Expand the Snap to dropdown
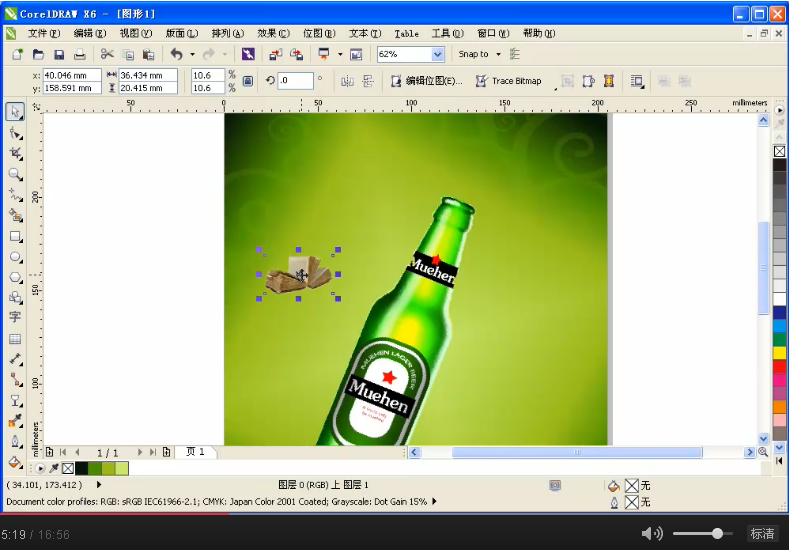Screen dimensions: 789x550 (498, 54)
